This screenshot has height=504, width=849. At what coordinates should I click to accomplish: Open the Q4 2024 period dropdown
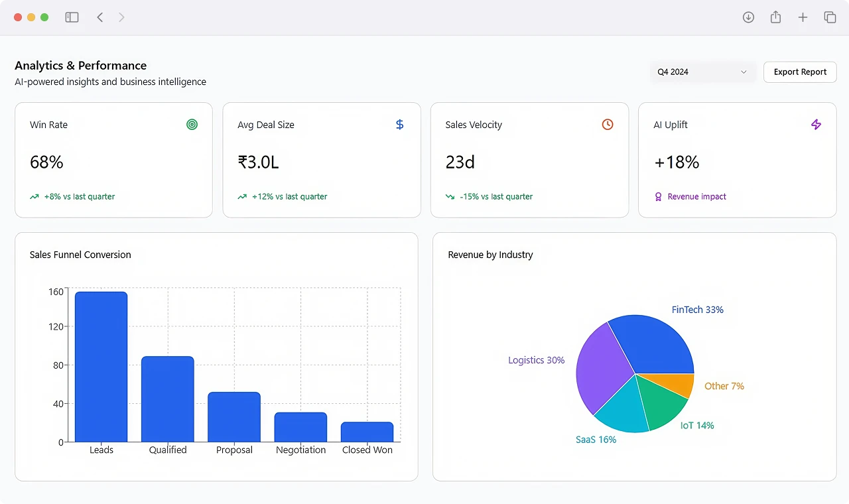702,72
